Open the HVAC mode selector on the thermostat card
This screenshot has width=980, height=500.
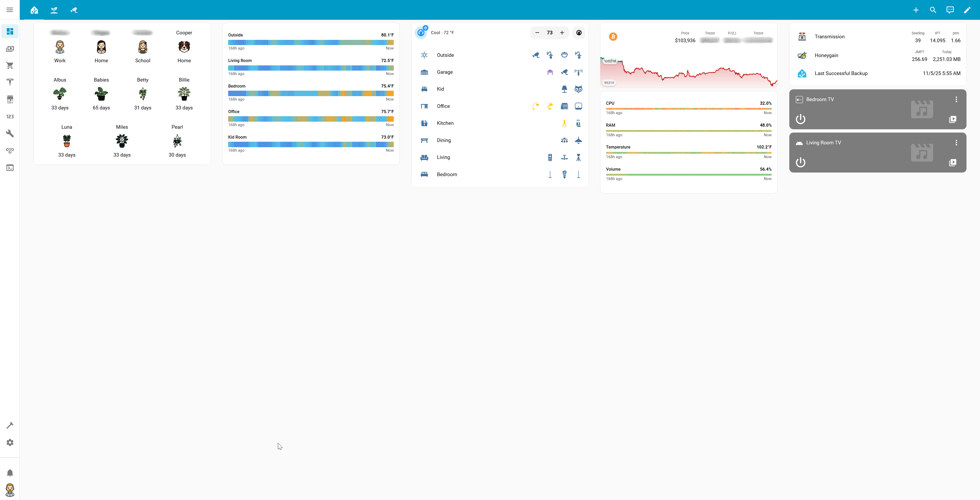click(579, 33)
